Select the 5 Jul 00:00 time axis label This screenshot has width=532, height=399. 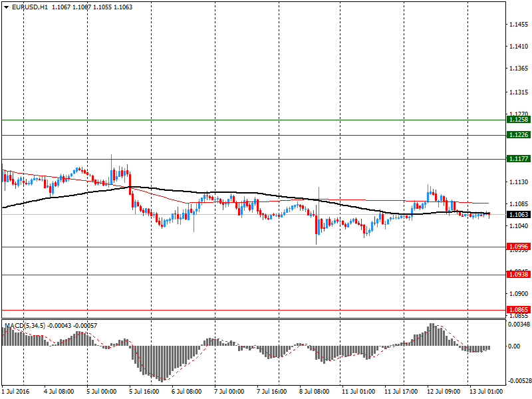tap(102, 392)
